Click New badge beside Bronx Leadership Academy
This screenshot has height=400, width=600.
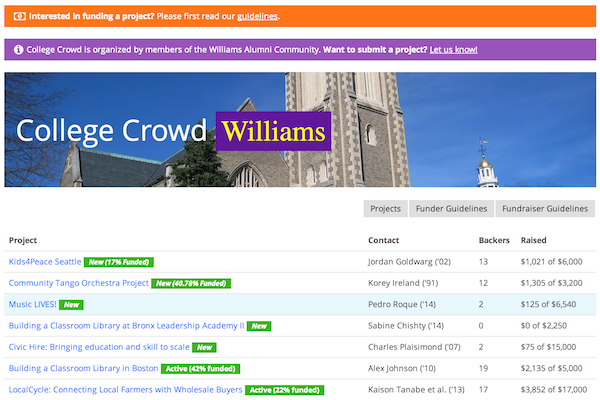click(259, 326)
